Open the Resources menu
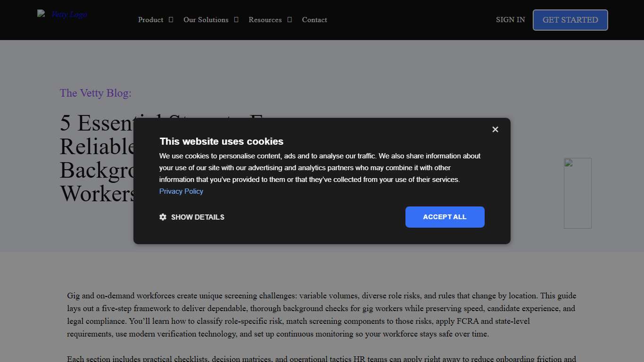Viewport: 644px width, 362px height. 265,20
